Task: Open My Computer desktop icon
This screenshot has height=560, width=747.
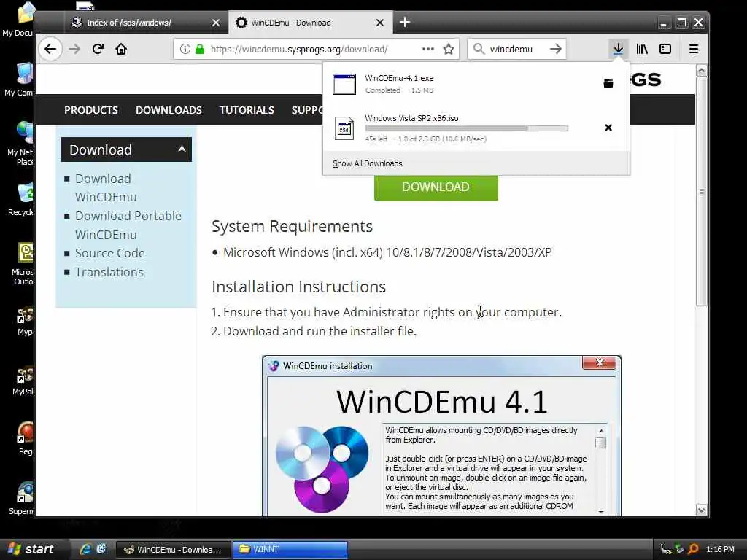Action: [18, 79]
